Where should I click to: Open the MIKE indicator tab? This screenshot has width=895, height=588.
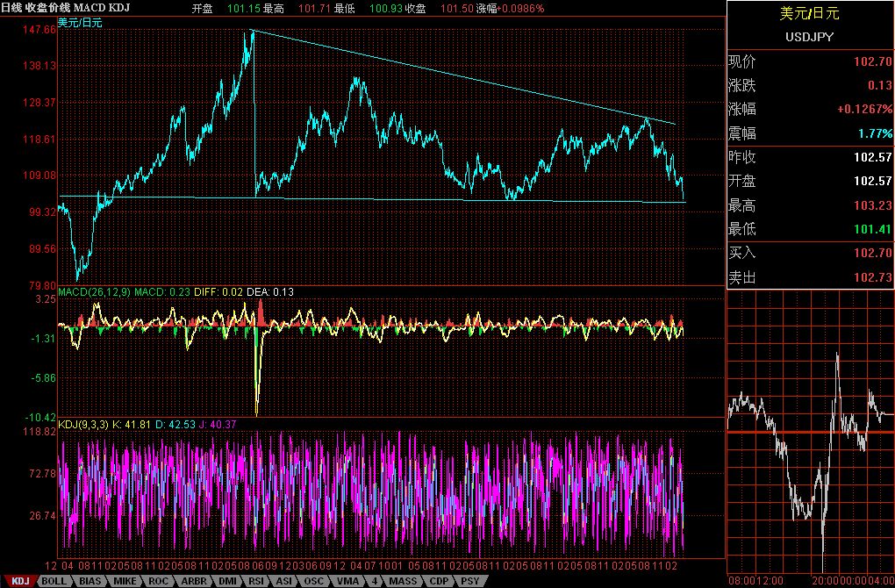coord(125,581)
